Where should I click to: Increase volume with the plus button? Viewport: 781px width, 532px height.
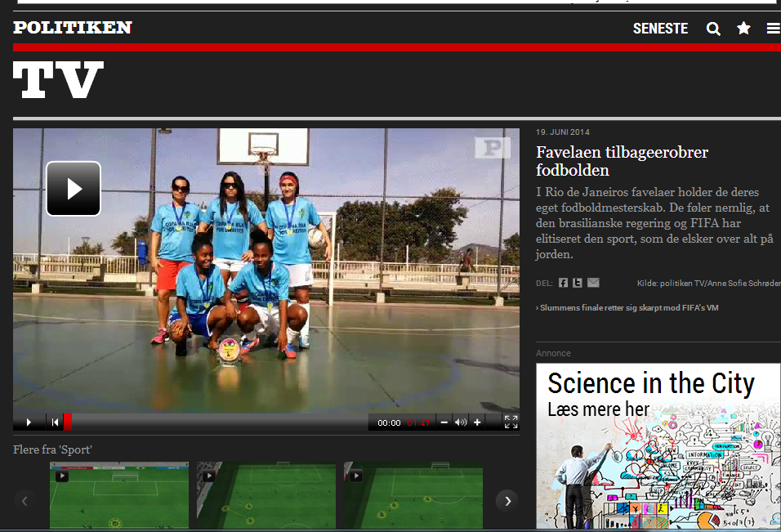click(x=477, y=422)
